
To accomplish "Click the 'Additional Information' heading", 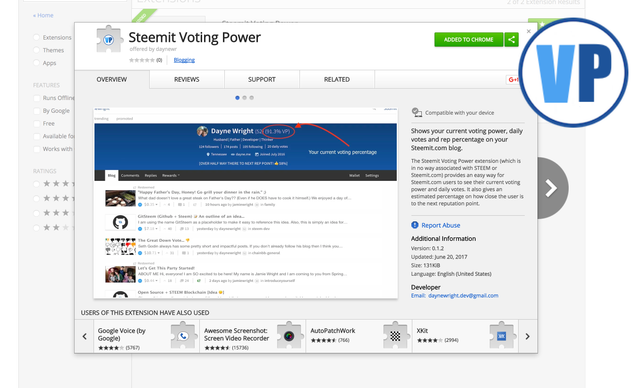I will 443,238.
